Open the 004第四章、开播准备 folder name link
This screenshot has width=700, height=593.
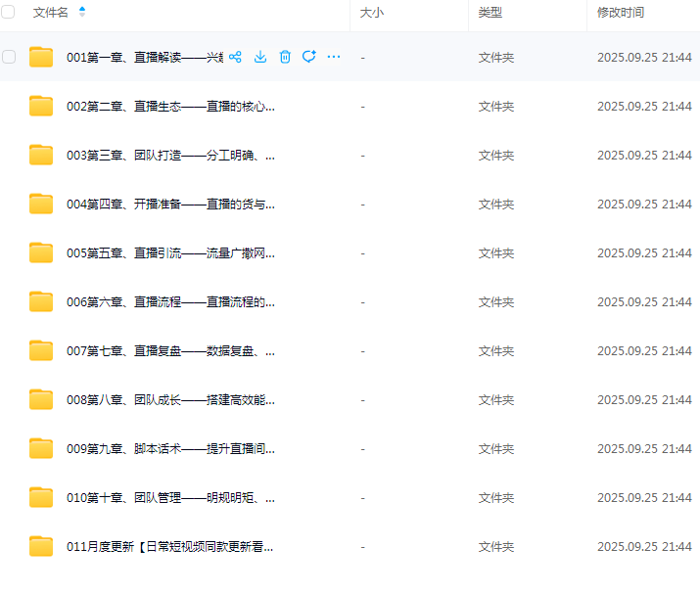170,204
